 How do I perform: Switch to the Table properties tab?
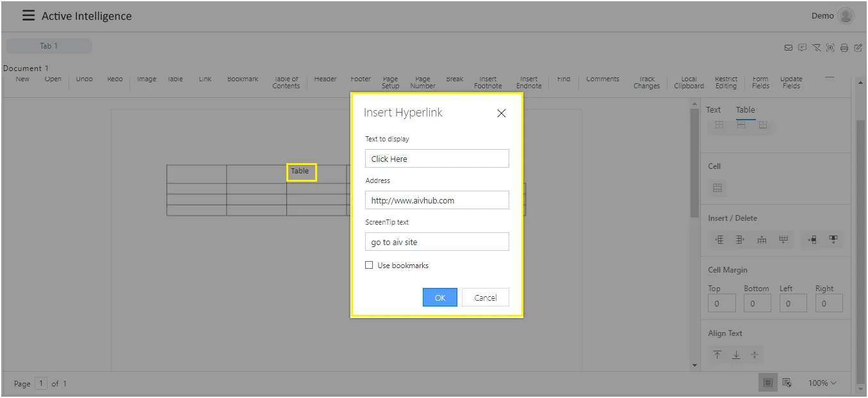click(x=745, y=110)
